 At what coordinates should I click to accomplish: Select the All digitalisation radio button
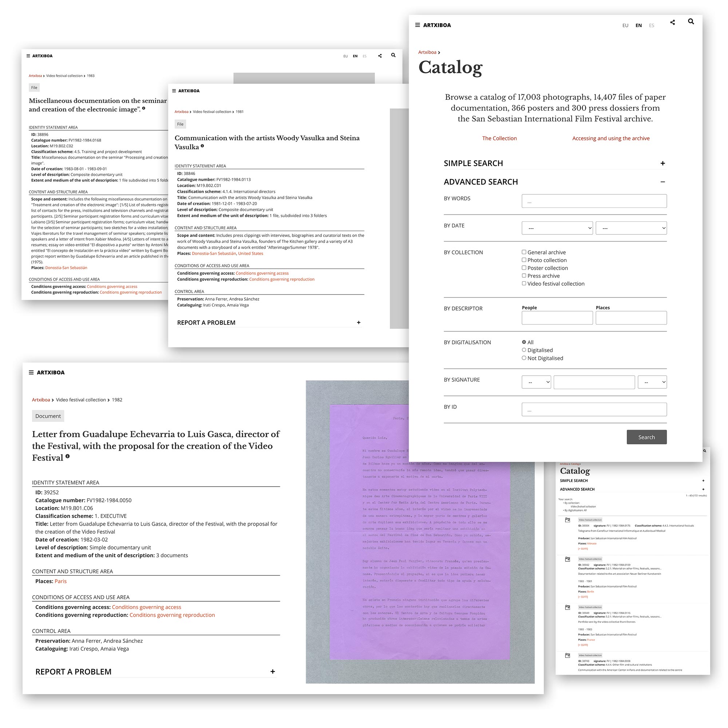click(524, 342)
